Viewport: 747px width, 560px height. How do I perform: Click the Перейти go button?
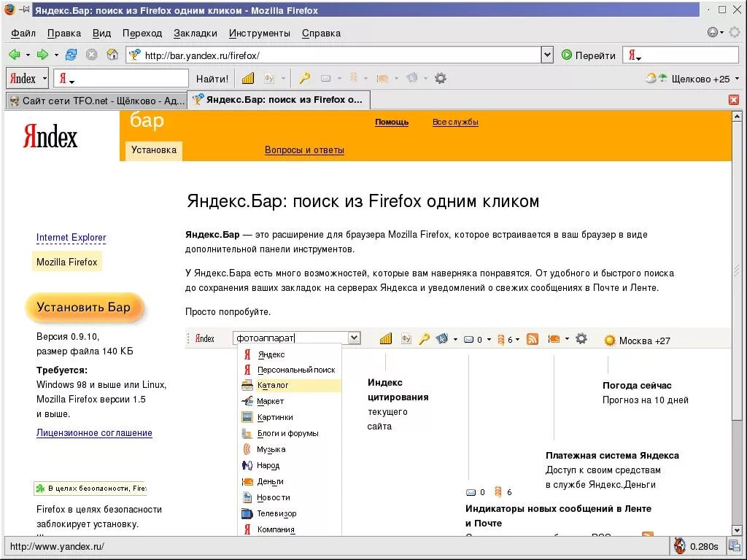(x=589, y=55)
